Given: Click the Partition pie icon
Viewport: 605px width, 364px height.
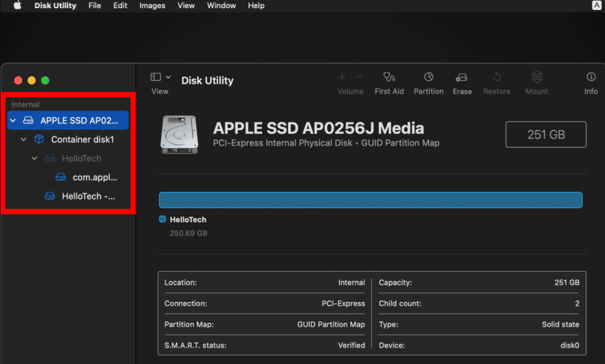Looking at the screenshot, I should [x=428, y=77].
